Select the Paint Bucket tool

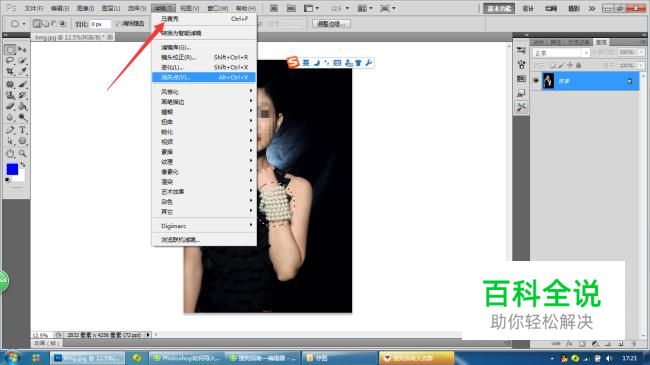(x=22, y=106)
